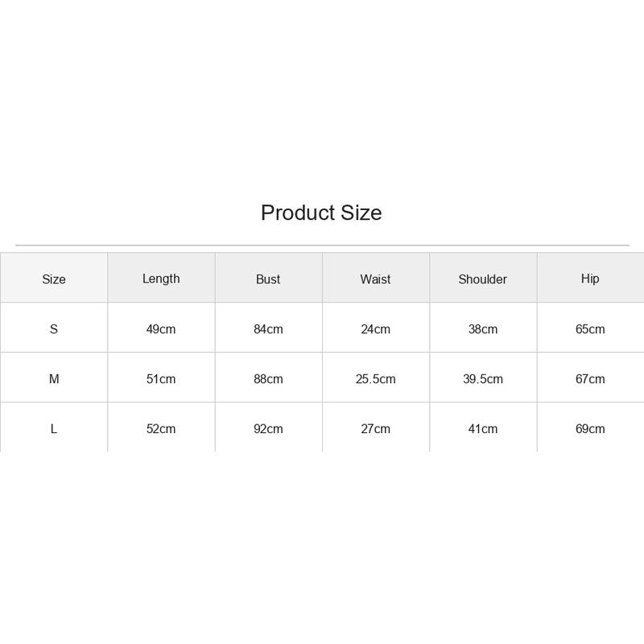
Task: Select the 39.5cm shoulder cell
Action: 483,378
